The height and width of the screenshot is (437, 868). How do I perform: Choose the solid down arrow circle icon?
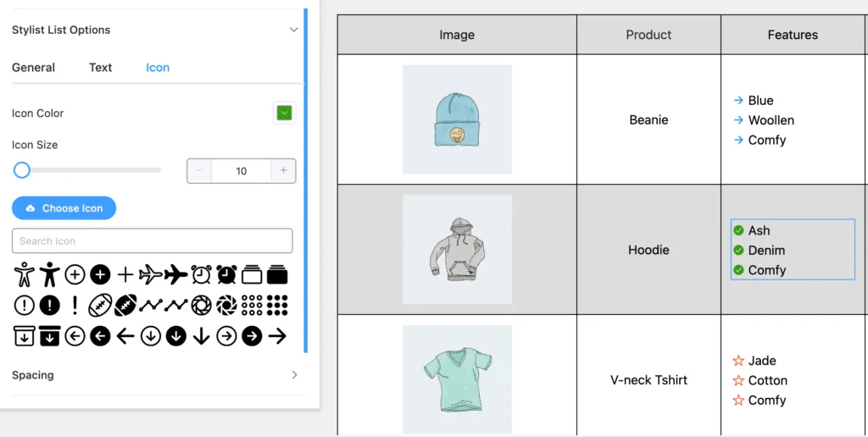pos(176,336)
